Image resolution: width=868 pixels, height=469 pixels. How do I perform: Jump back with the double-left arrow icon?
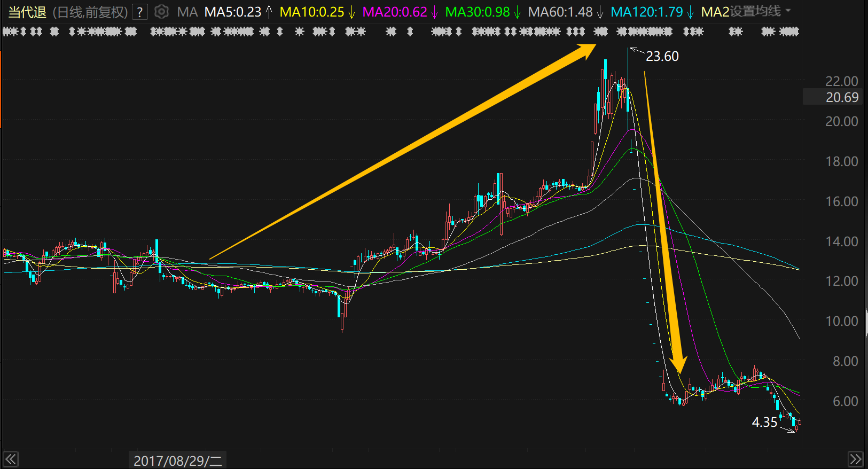coord(10,459)
